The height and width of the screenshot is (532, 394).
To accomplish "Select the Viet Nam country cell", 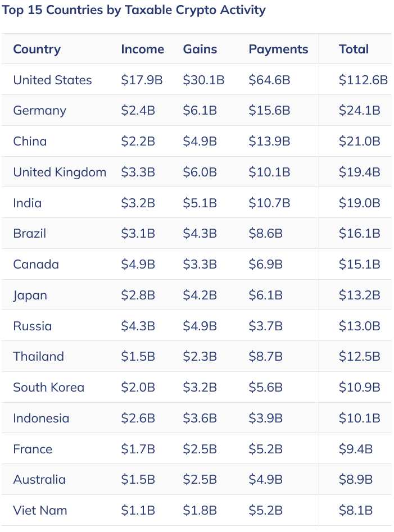I will pyautogui.click(x=40, y=511).
